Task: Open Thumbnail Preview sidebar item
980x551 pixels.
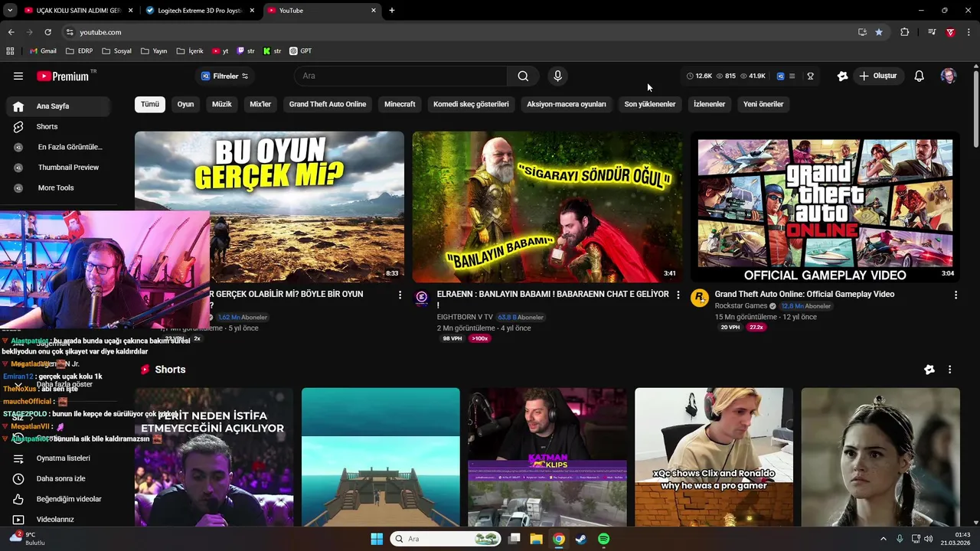Action: pos(58,168)
